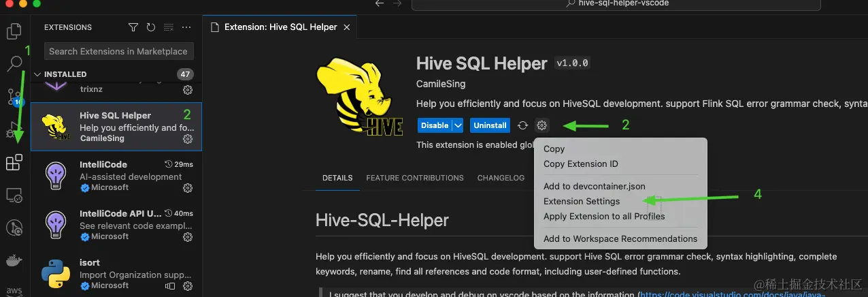Filter extensions with the funnel icon
Screen dimensions: 868x297
[x=134, y=27]
